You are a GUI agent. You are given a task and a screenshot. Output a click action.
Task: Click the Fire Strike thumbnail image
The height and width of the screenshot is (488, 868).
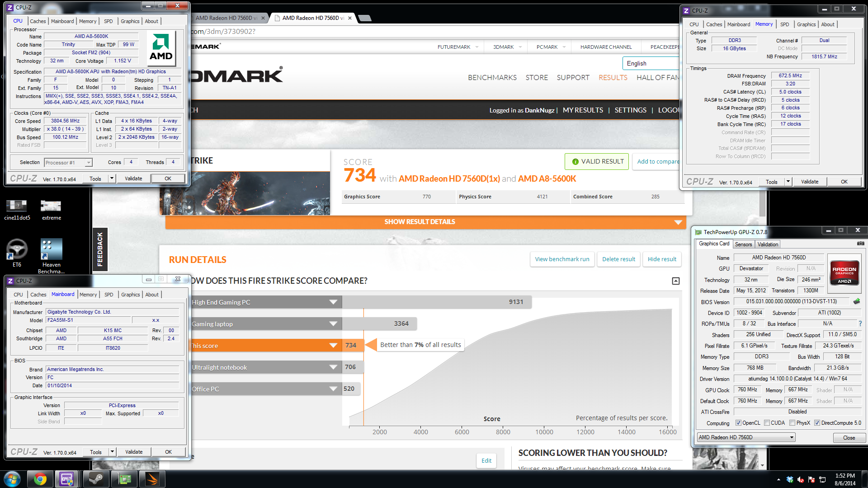point(245,193)
